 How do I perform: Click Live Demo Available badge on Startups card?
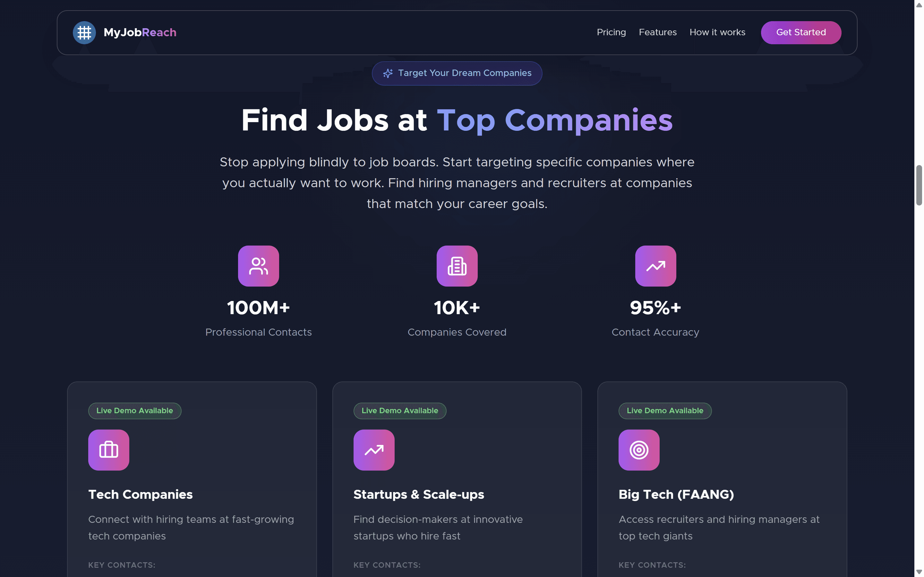tap(400, 411)
